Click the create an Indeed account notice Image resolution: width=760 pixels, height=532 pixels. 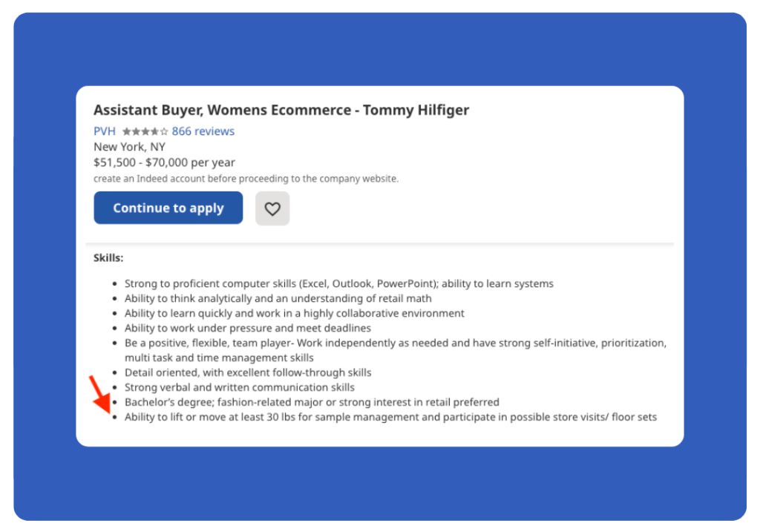(x=246, y=179)
